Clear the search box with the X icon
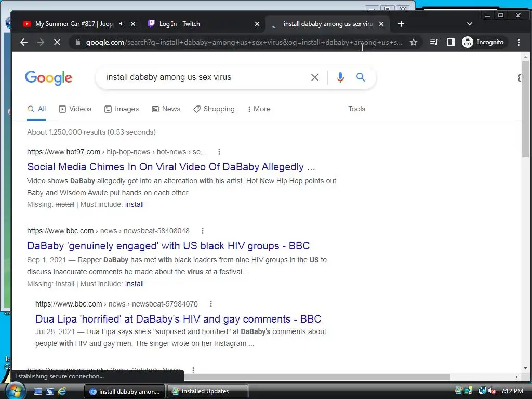Image resolution: width=532 pixels, height=399 pixels. click(x=314, y=77)
